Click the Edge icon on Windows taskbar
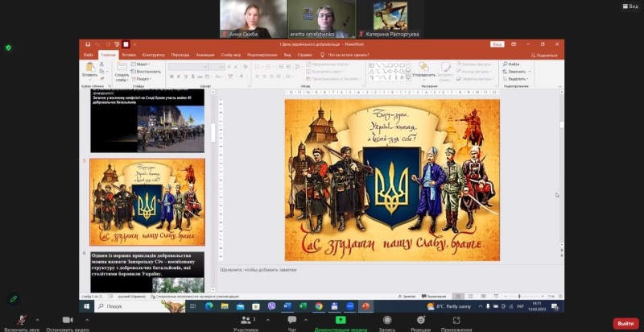The height and width of the screenshot is (332, 644). point(208,306)
